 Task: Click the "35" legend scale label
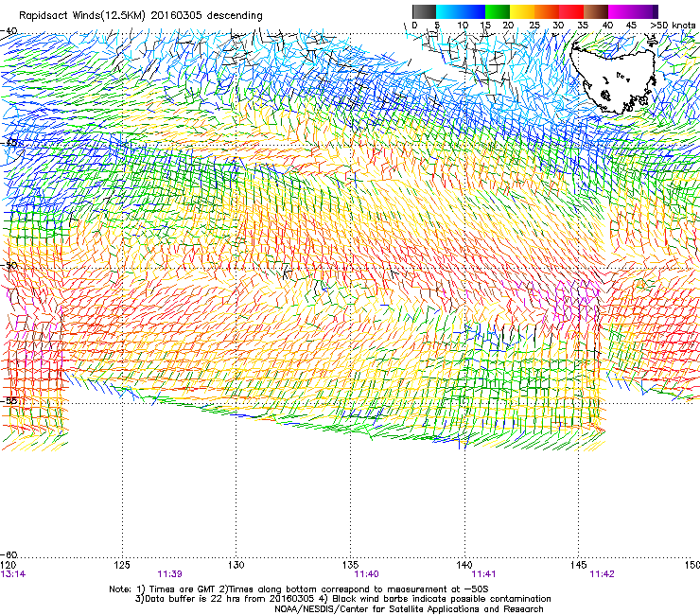583,26
